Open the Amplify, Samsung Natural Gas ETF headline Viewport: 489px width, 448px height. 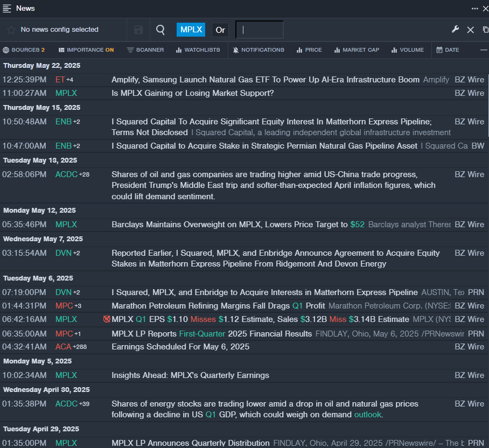point(266,80)
